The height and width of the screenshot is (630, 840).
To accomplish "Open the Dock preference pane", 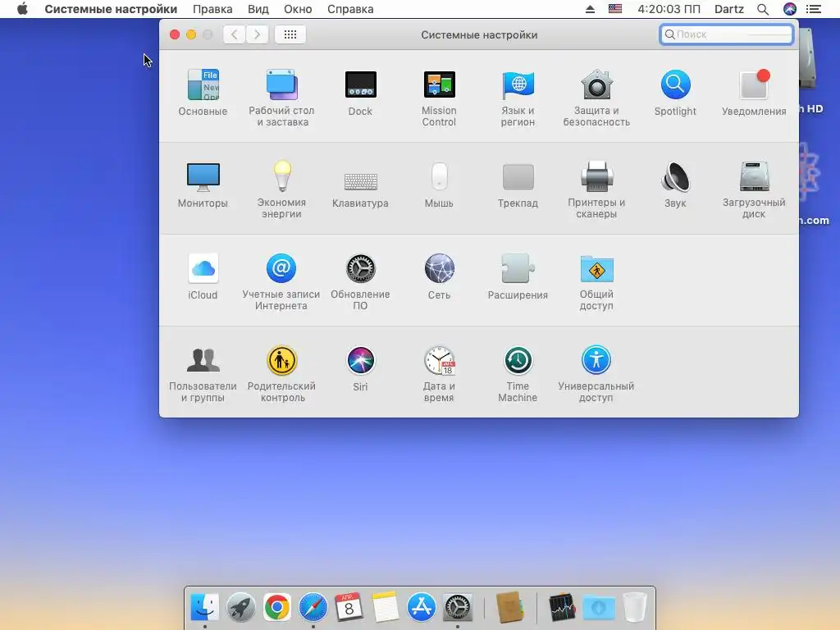I will point(361,92).
